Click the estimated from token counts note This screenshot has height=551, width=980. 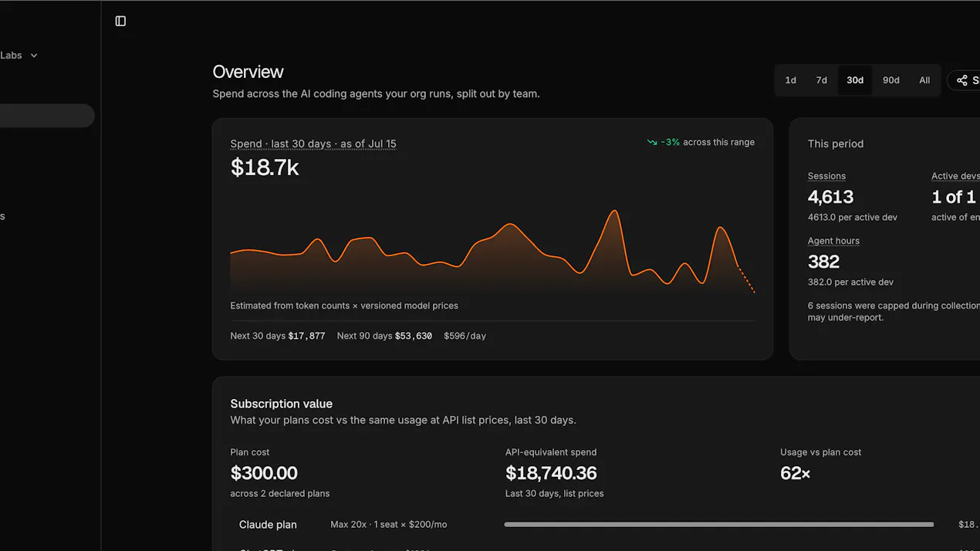click(344, 306)
